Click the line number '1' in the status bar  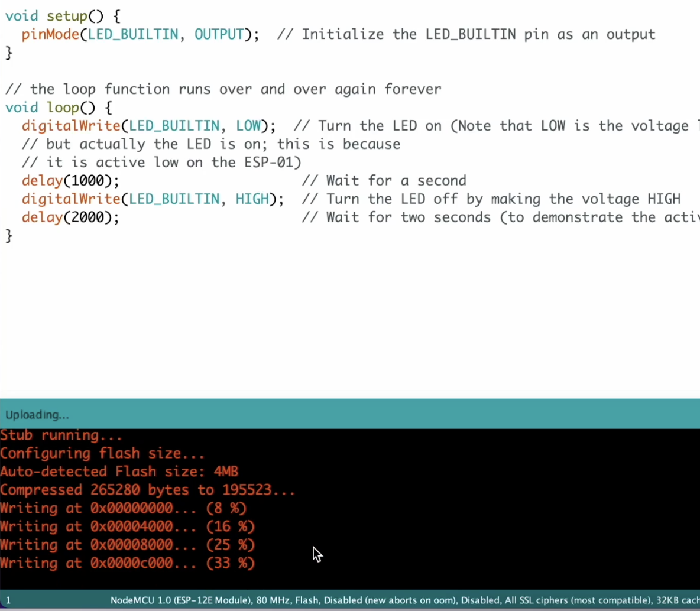coord(8,601)
